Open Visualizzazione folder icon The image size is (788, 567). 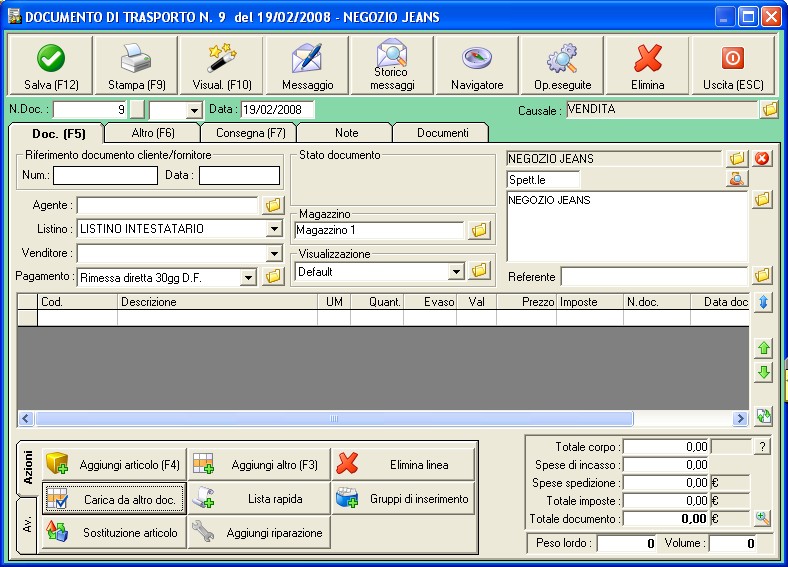(479, 270)
